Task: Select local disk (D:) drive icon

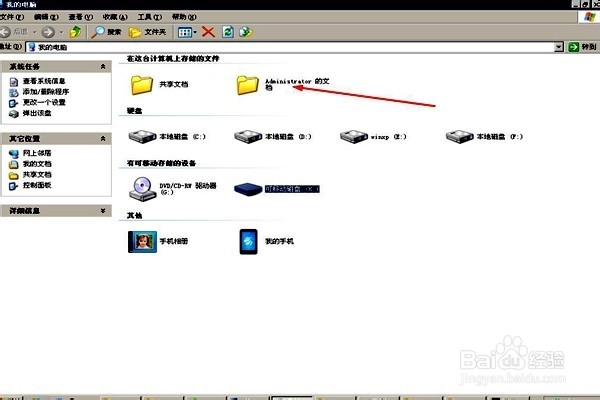Action: [x=248, y=137]
